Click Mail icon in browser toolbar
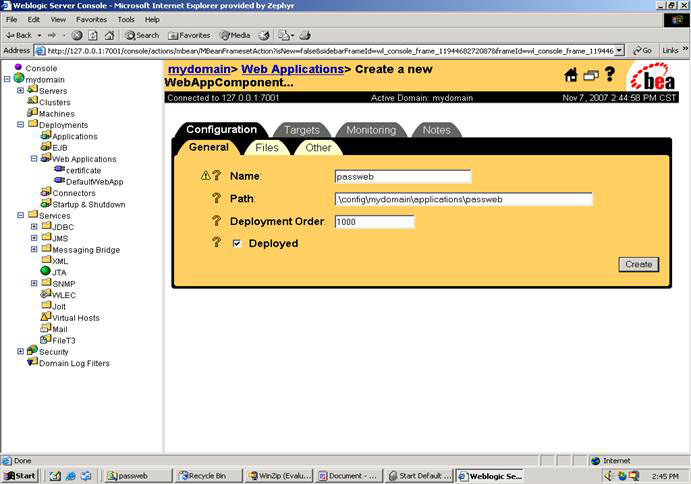The width and height of the screenshot is (691, 484). tap(286, 35)
